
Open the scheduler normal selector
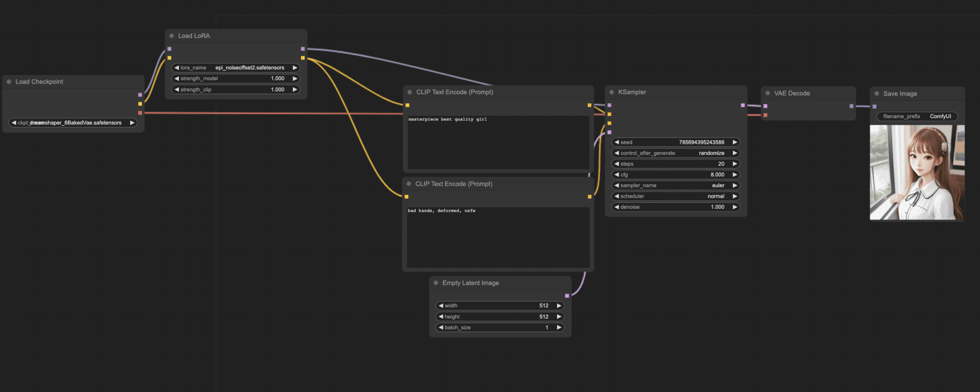[676, 196]
